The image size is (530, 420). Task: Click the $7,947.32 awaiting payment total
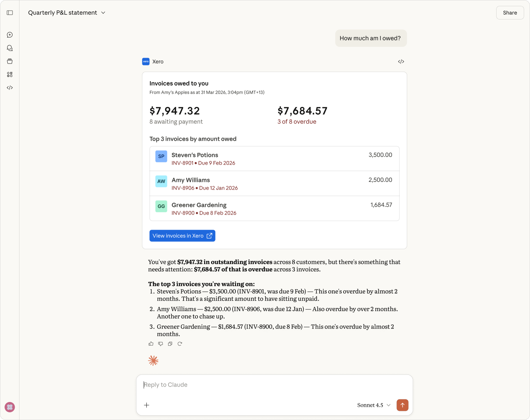coord(175,111)
